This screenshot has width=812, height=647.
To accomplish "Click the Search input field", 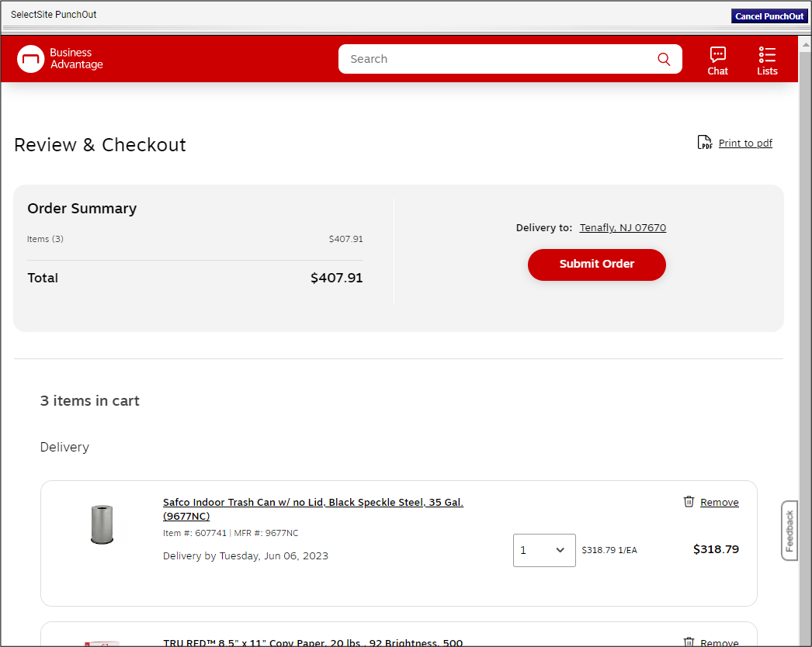I will [497, 59].
